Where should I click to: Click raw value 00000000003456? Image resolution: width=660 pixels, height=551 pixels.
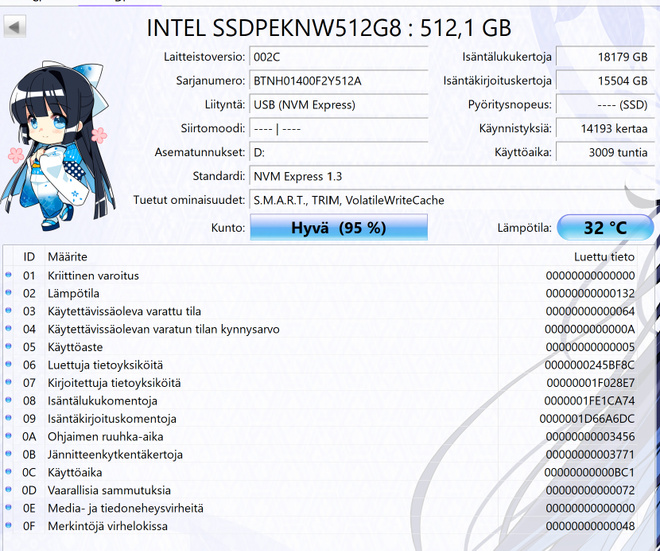(590, 437)
